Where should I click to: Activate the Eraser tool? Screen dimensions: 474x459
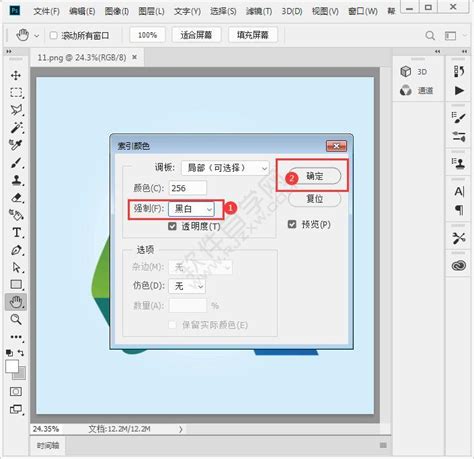[x=16, y=198]
